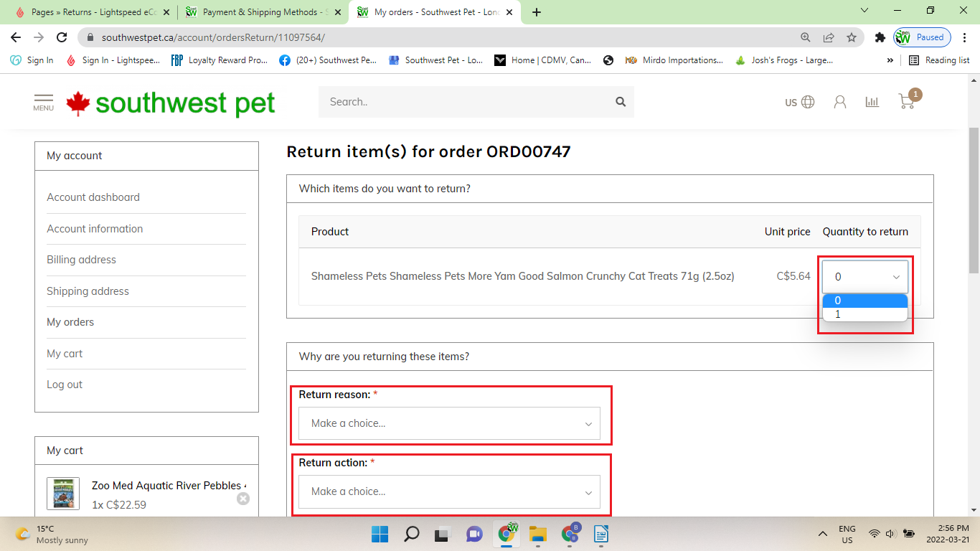The image size is (980, 551).
Task: Open Sign In bookmark
Action: 32,60
